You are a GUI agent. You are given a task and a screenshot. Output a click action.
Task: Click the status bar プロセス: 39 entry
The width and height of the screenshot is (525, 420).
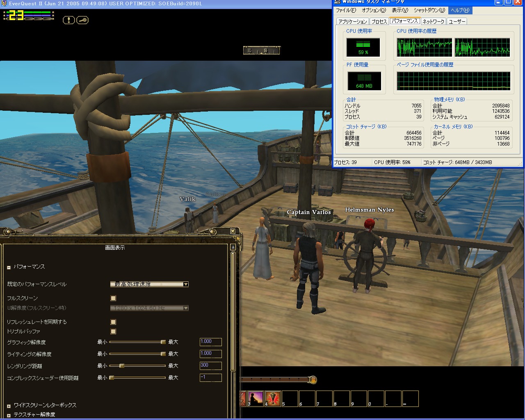coord(345,162)
